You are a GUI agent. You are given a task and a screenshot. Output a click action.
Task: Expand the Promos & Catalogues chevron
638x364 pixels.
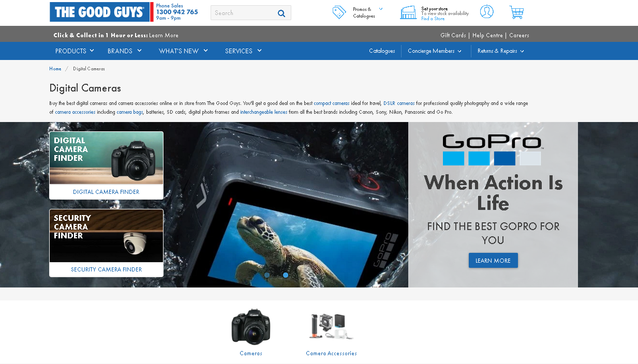click(381, 9)
